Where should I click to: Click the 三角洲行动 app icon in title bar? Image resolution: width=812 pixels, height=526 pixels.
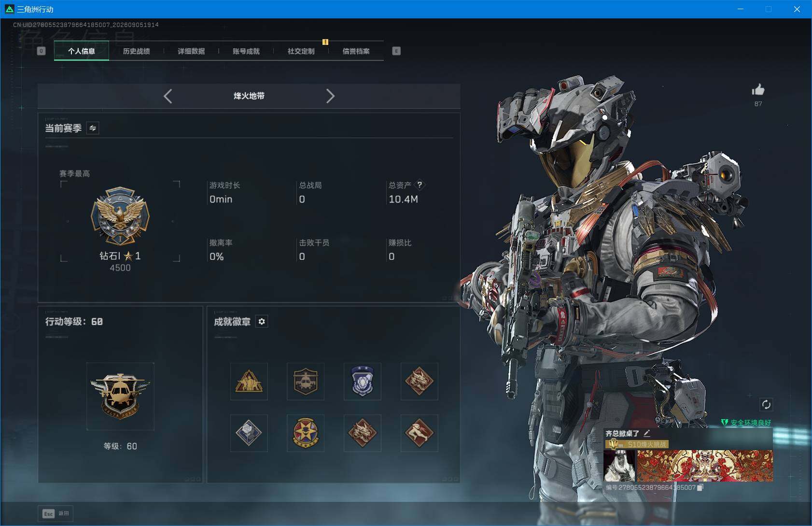[10, 9]
